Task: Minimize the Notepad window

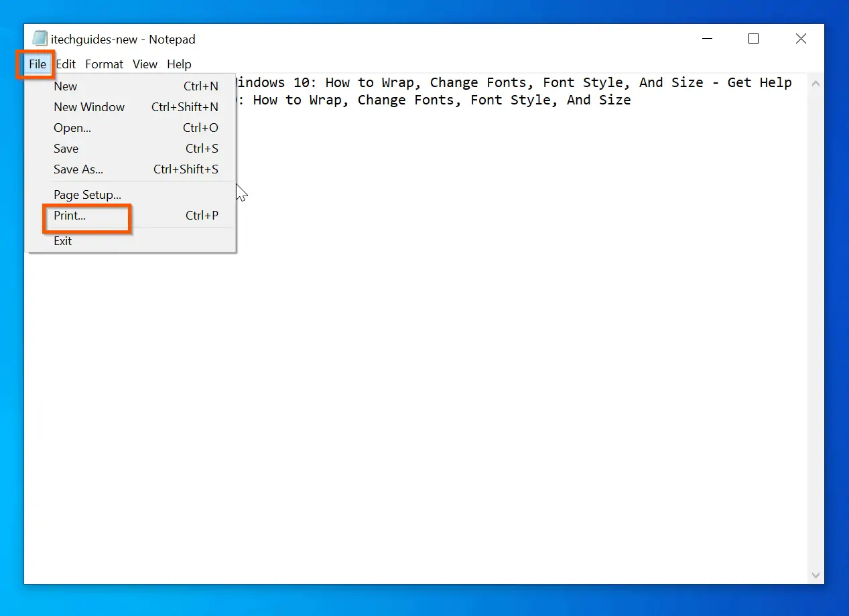Action: point(706,39)
